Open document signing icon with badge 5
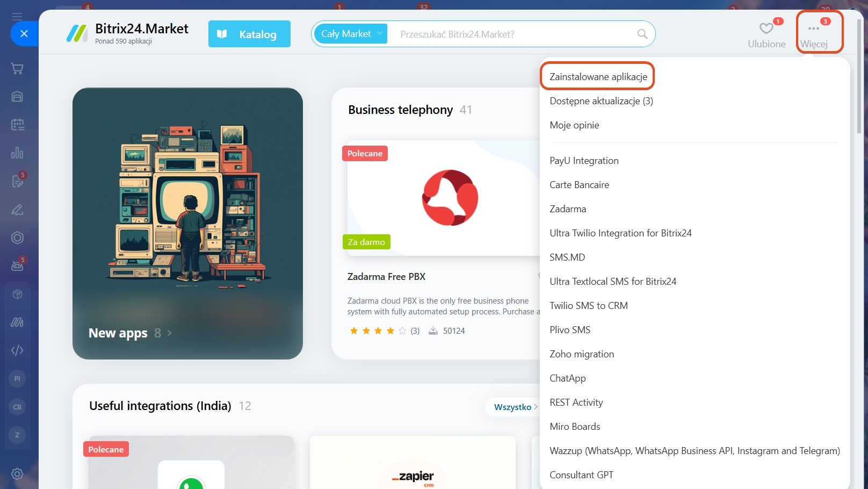Screen dimensions: 868x489 click(17, 181)
